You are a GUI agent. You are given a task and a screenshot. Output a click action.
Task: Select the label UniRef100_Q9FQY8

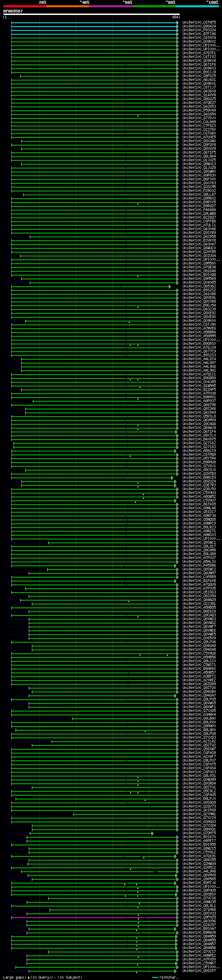pos(199,145)
